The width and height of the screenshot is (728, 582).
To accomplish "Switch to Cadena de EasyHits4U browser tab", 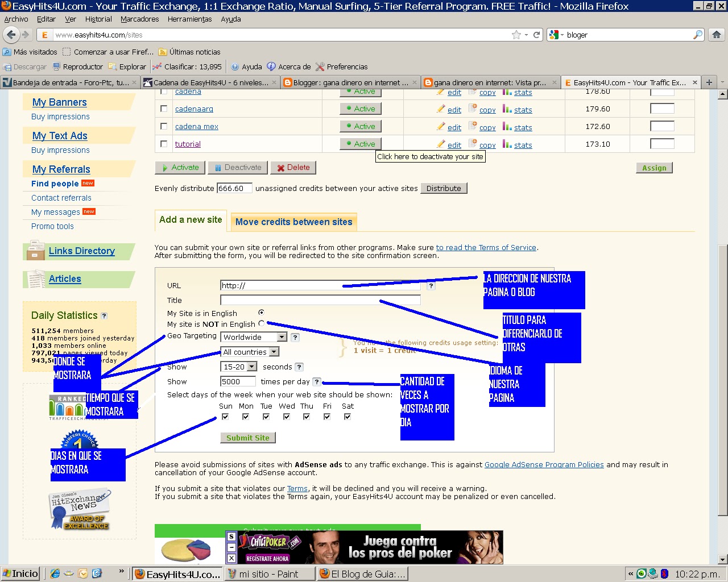I will click(x=210, y=82).
